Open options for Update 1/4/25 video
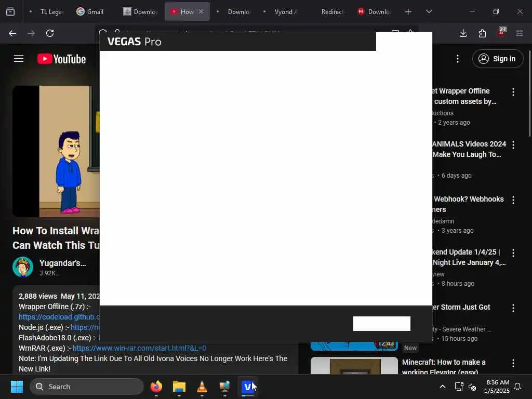The image size is (532, 399). [x=513, y=253]
